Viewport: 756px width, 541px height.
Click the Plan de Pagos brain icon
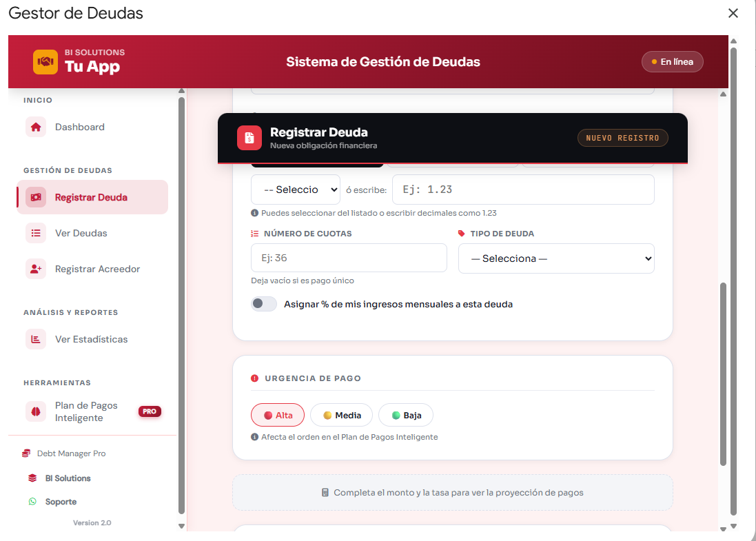click(x=36, y=411)
